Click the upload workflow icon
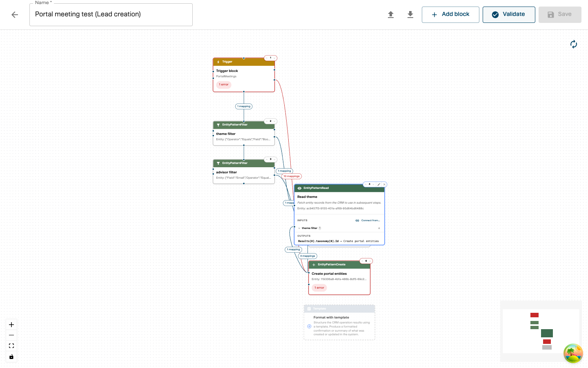 (391, 15)
